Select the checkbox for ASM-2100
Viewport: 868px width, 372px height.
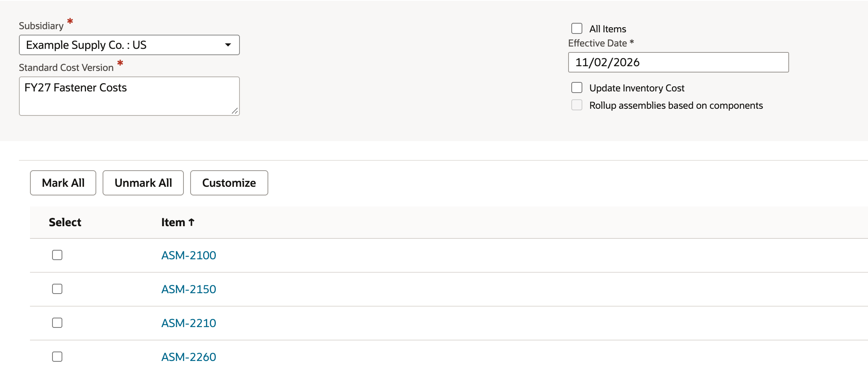pos(57,255)
